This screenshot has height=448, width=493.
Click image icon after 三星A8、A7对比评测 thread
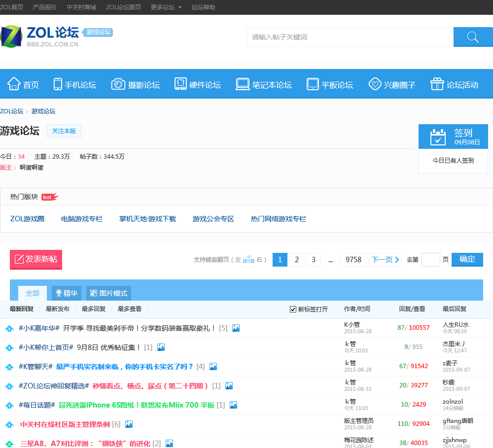click(x=170, y=443)
